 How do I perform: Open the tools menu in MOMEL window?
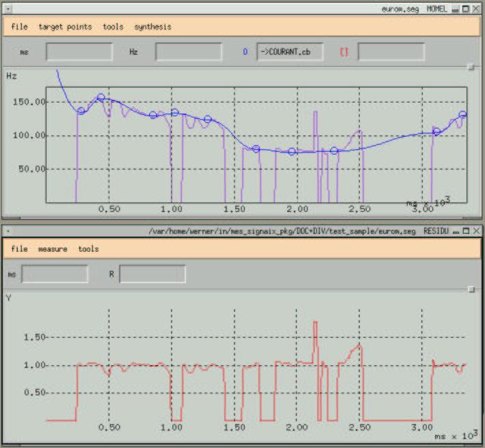[113, 27]
